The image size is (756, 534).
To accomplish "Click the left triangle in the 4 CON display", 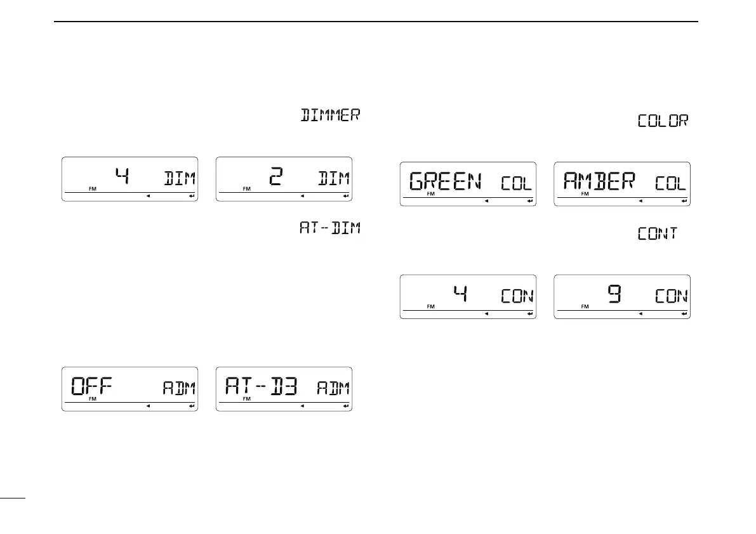I will point(486,314).
